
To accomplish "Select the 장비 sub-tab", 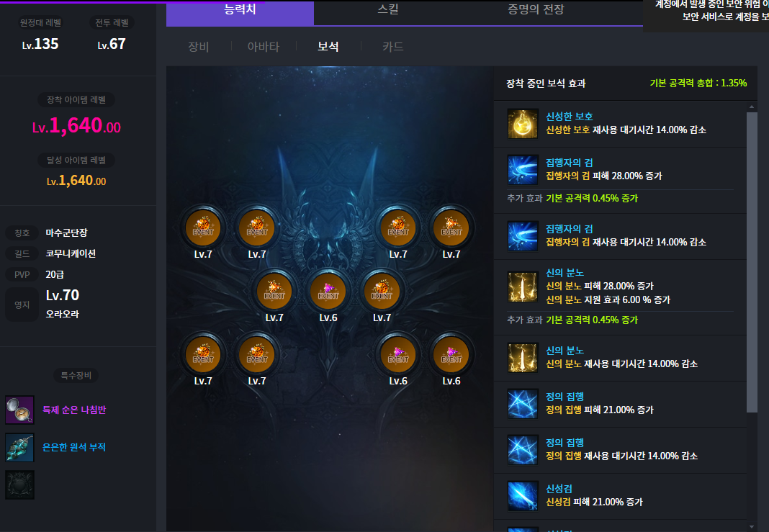I will coord(199,47).
